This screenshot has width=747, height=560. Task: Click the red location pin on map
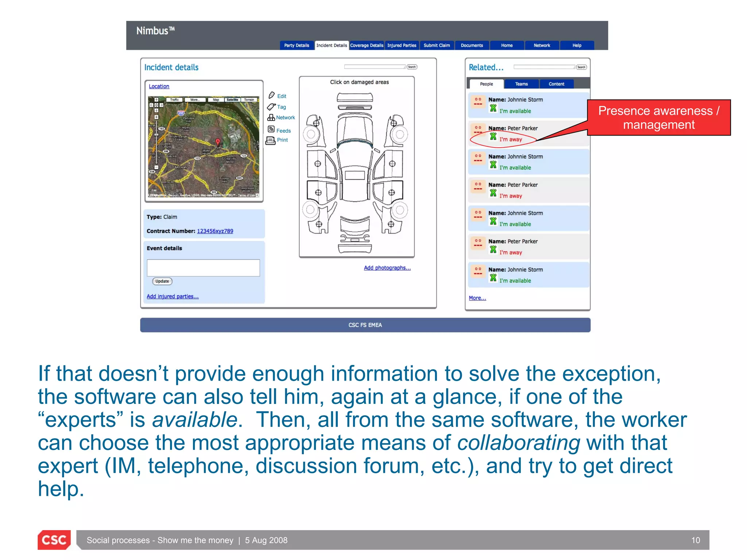coord(218,142)
